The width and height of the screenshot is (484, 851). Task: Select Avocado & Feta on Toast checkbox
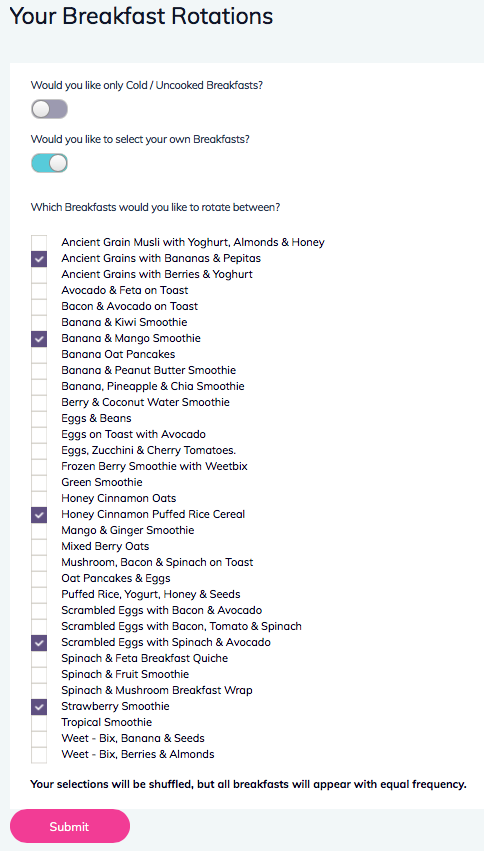[x=39, y=291]
